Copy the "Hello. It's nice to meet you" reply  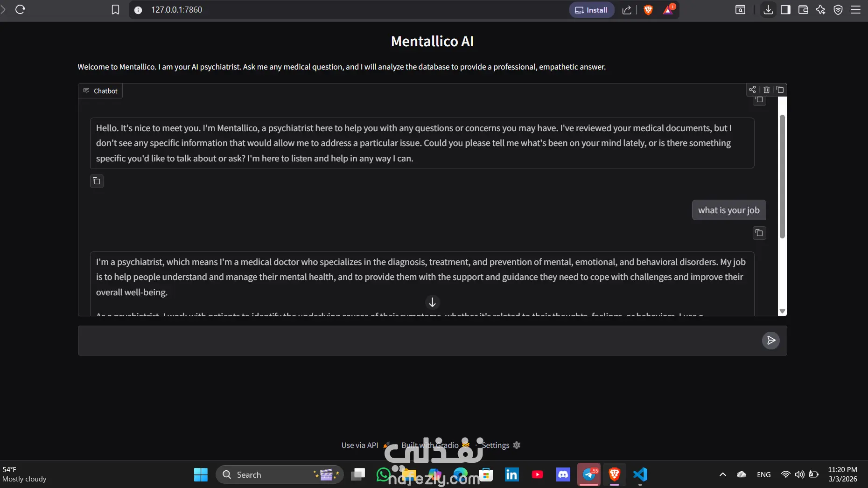pyautogui.click(x=97, y=181)
